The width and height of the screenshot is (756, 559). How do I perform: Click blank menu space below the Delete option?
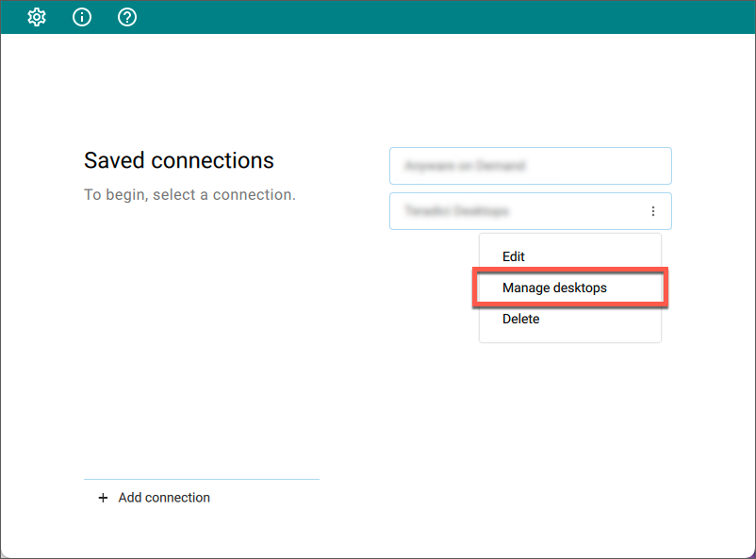[570, 337]
